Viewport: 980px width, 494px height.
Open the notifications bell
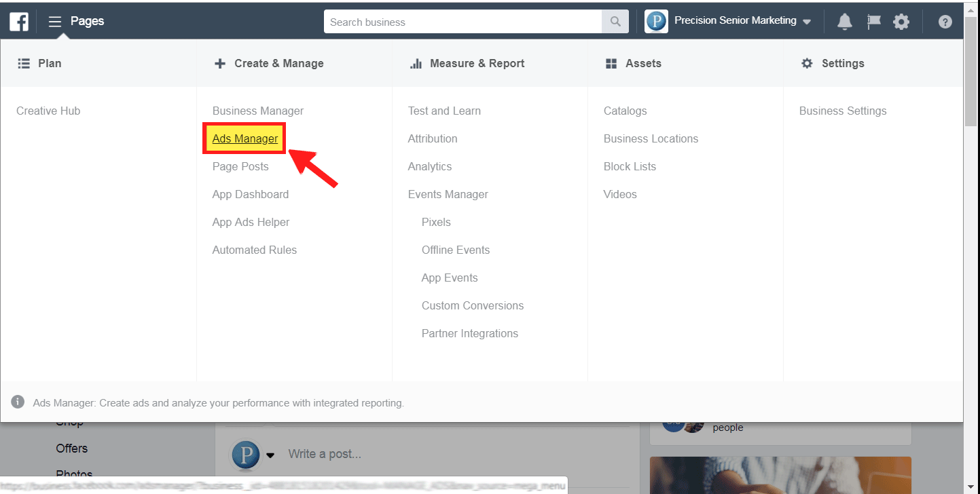coord(844,22)
